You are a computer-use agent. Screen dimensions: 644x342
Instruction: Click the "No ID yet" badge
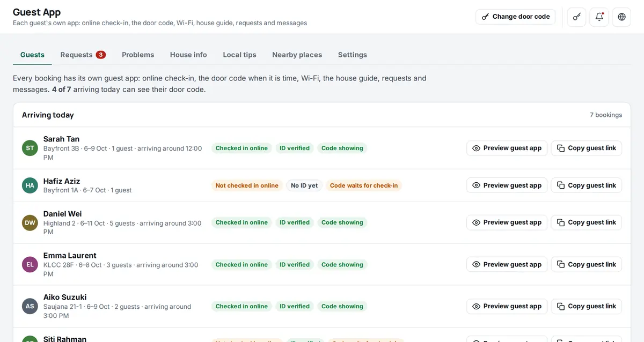(x=304, y=185)
